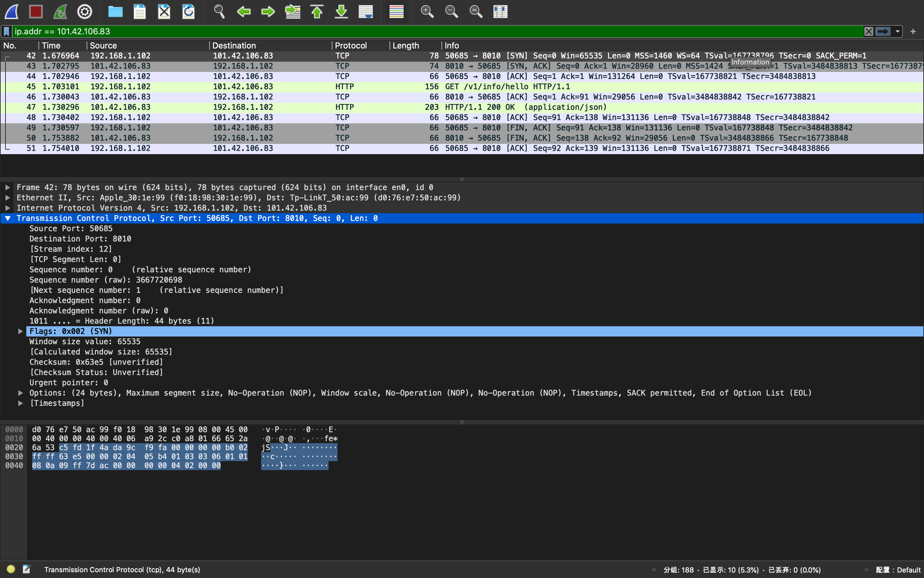Select packet 45 GET /v1/info/hello
This screenshot has width=924, height=578.
462,87
